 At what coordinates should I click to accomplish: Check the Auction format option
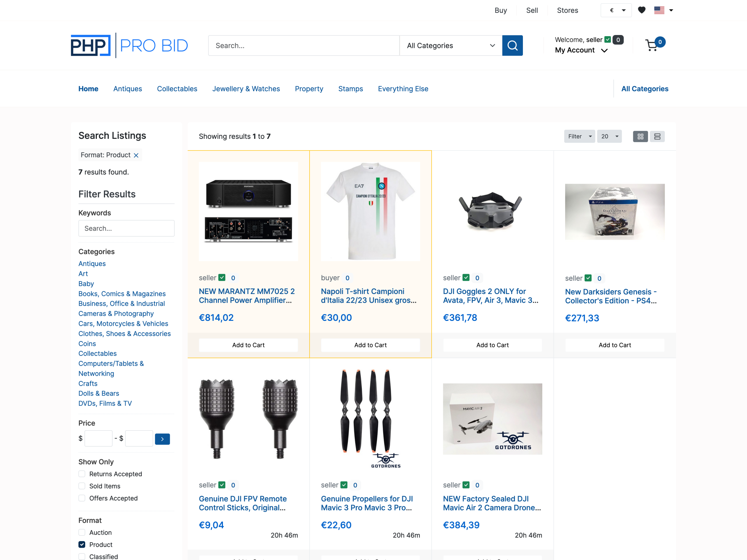coord(82,532)
